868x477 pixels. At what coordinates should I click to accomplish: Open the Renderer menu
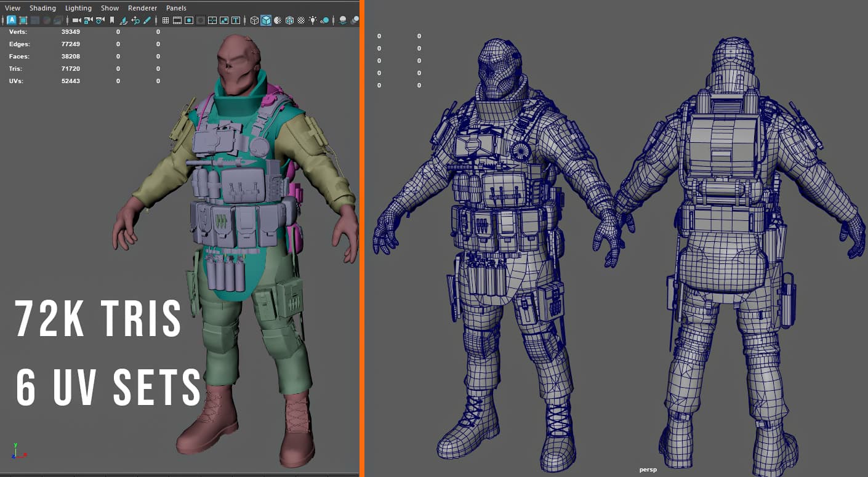point(142,8)
